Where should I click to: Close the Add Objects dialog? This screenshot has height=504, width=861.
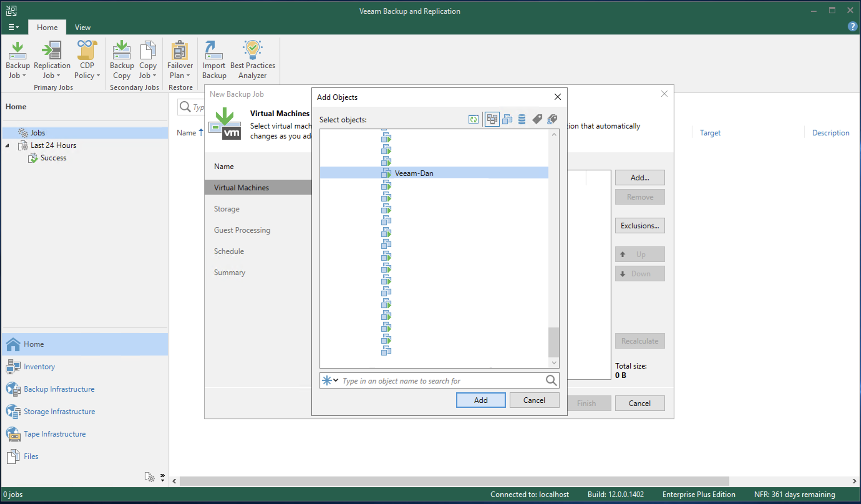tap(557, 97)
